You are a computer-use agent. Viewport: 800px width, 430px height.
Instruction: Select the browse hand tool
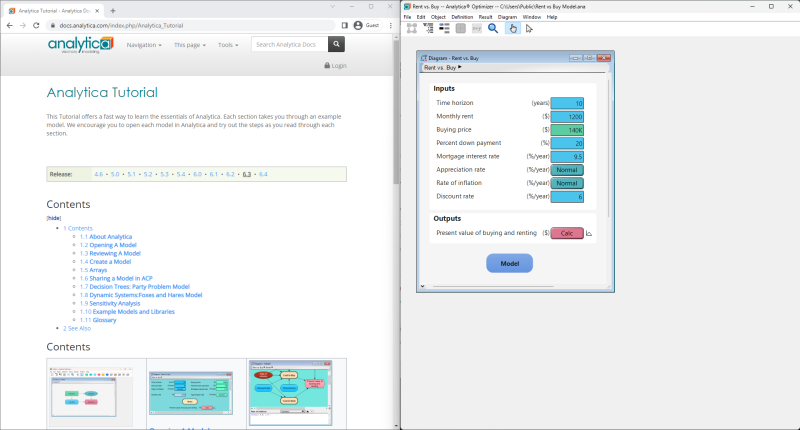[513, 29]
